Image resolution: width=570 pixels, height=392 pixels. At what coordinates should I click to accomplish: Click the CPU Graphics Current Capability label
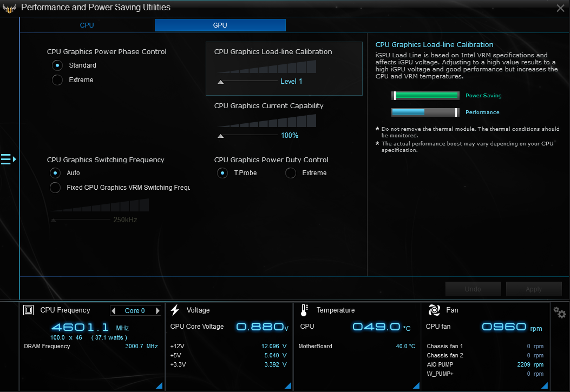(x=268, y=105)
